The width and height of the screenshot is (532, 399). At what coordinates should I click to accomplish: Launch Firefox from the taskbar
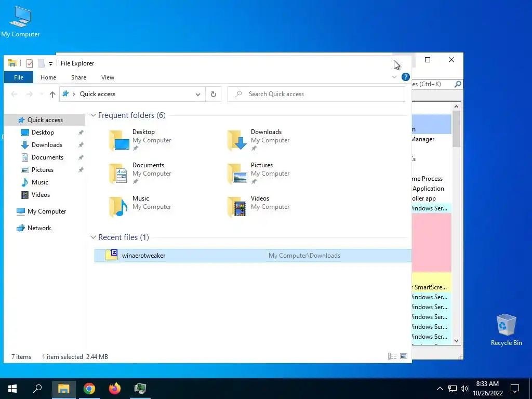click(x=115, y=389)
